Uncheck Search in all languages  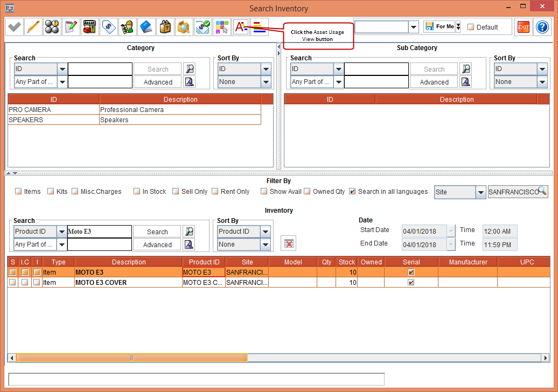coord(352,192)
